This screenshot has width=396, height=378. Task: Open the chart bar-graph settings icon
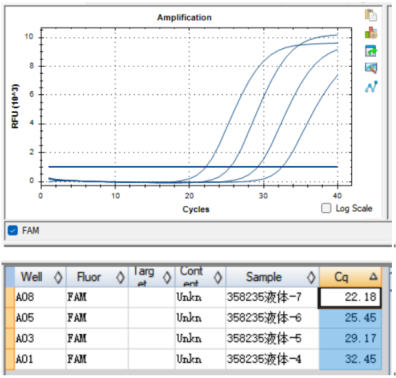(371, 33)
